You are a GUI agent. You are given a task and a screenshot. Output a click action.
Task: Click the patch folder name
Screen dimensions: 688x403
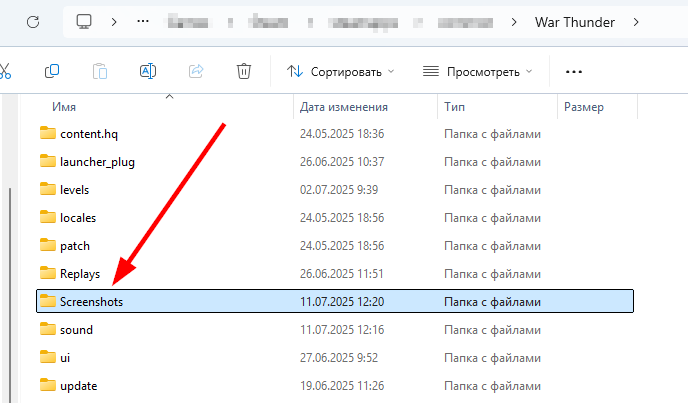coord(75,246)
